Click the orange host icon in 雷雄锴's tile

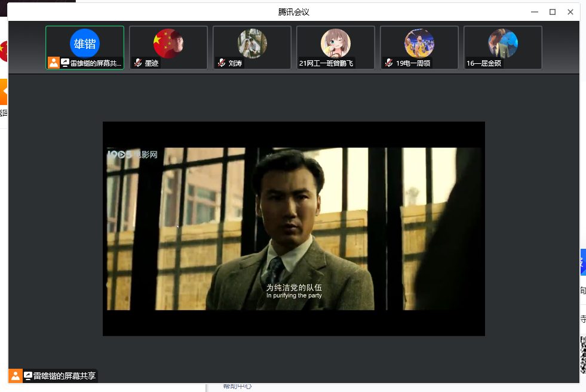click(54, 63)
